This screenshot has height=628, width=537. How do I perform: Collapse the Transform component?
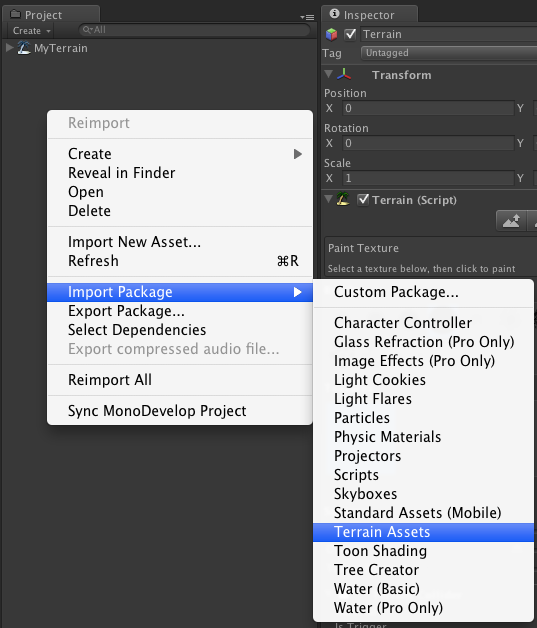(328, 74)
